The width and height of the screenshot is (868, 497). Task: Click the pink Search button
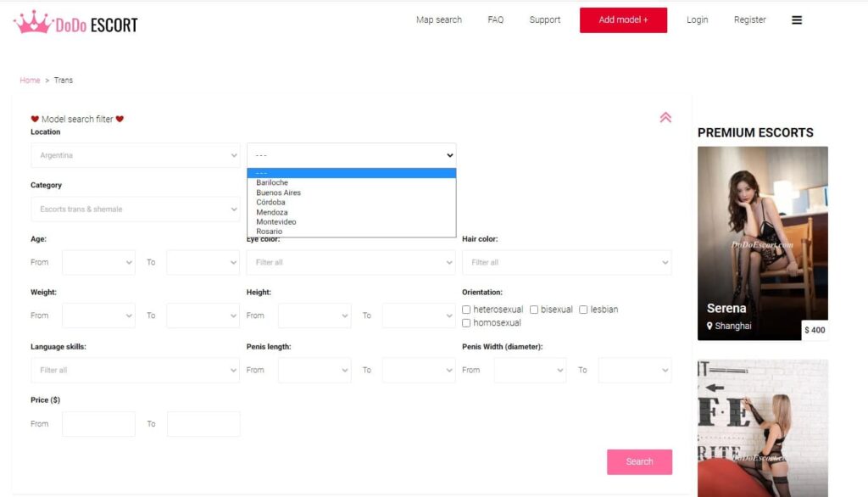point(639,461)
